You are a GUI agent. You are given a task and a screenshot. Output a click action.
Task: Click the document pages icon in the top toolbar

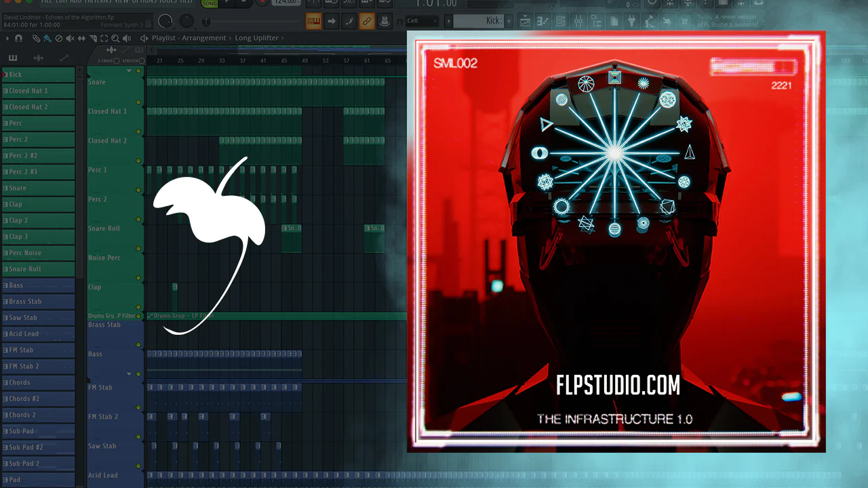[613, 22]
